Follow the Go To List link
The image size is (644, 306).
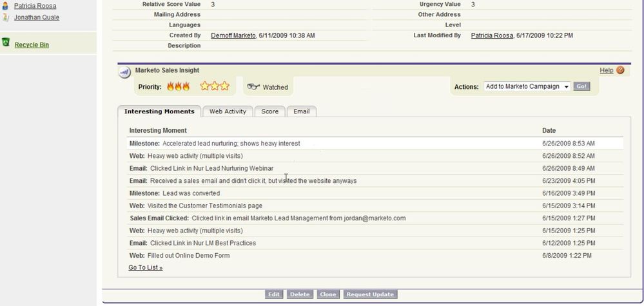(x=145, y=267)
